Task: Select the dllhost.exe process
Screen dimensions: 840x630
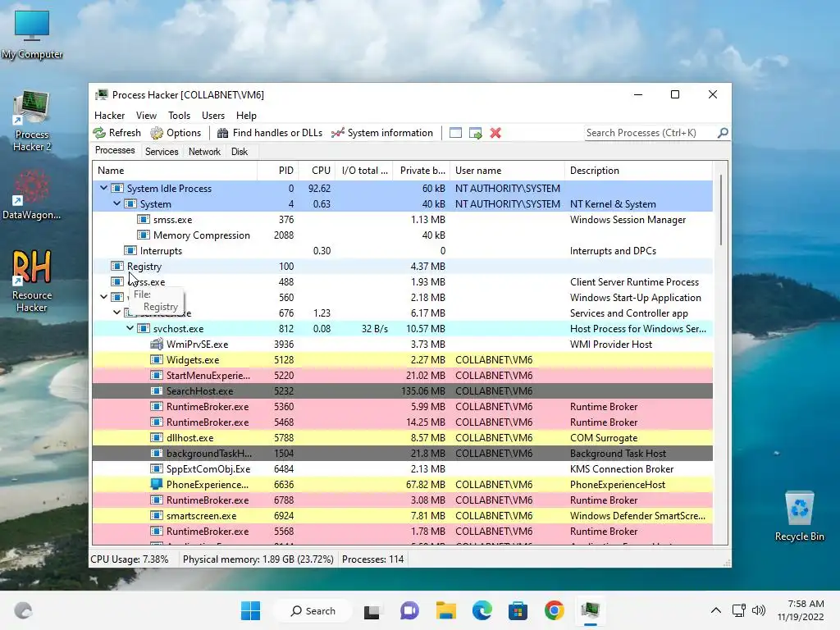Action: pos(402,438)
